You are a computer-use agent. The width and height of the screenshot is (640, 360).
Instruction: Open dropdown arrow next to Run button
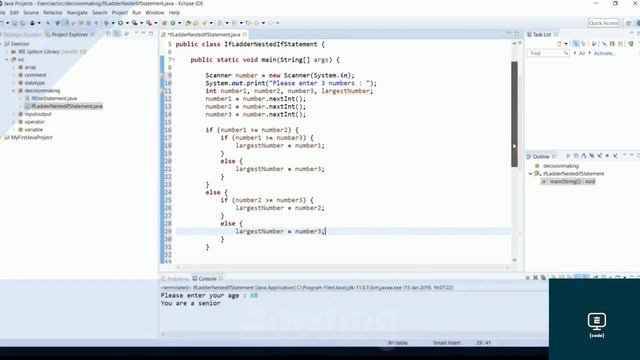[127, 23]
